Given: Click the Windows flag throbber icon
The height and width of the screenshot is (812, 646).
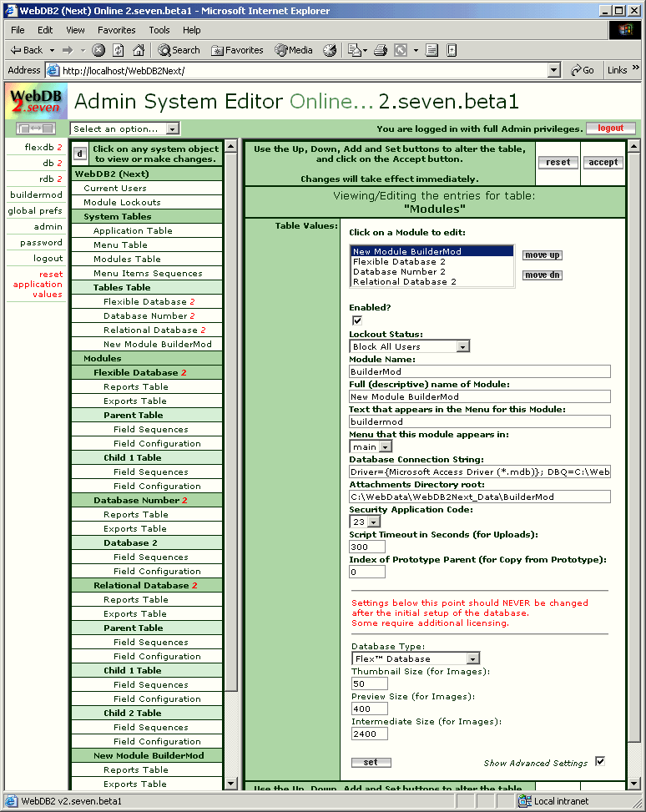Looking at the screenshot, I should coord(625,30).
